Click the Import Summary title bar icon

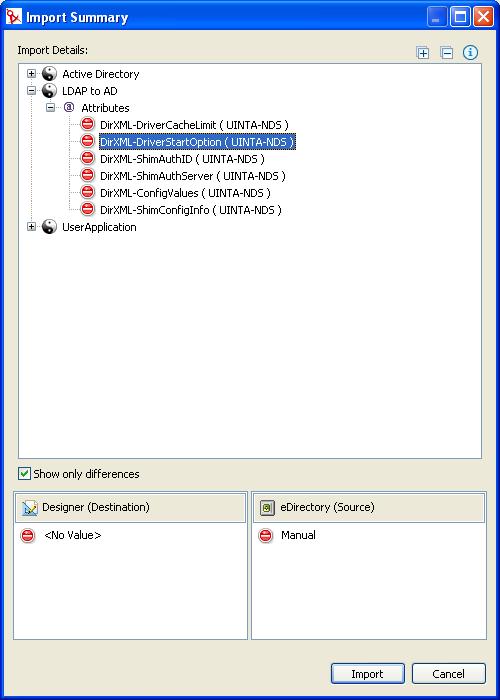coord(13,17)
